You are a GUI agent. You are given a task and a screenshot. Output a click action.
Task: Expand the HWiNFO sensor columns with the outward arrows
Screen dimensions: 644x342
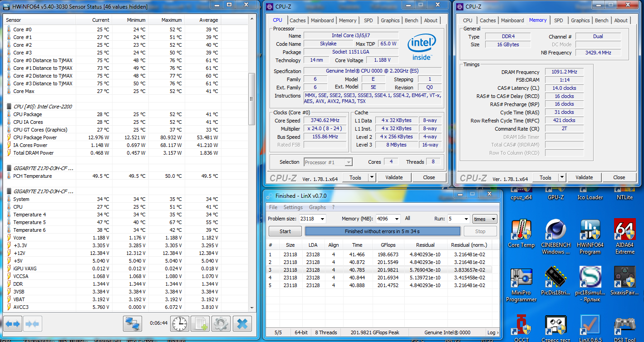click(x=13, y=324)
